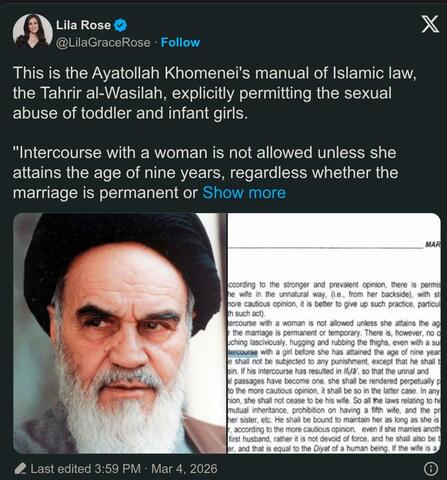Open the scanned document page image
The width and height of the screenshot is (447, 480).
[334, 333]
